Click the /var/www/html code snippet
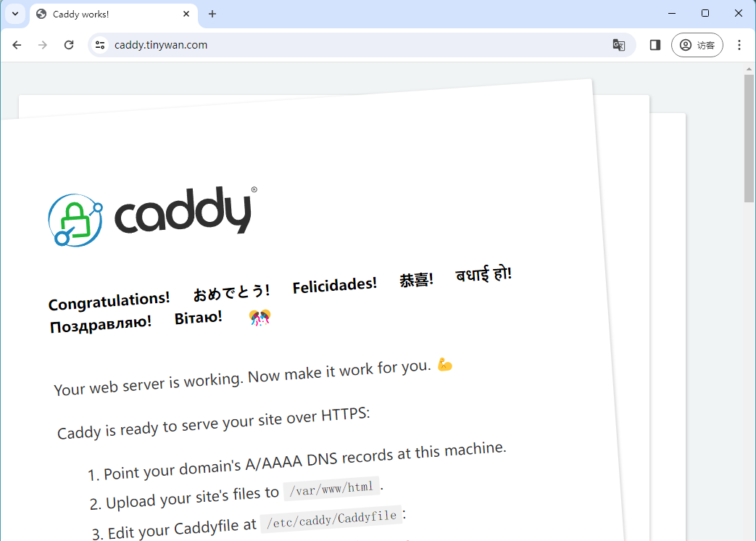The width and height of the screenshot is (756, 541). 332,489
